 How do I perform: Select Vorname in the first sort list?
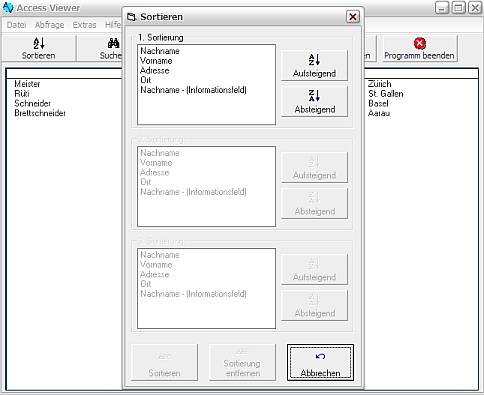156,61
